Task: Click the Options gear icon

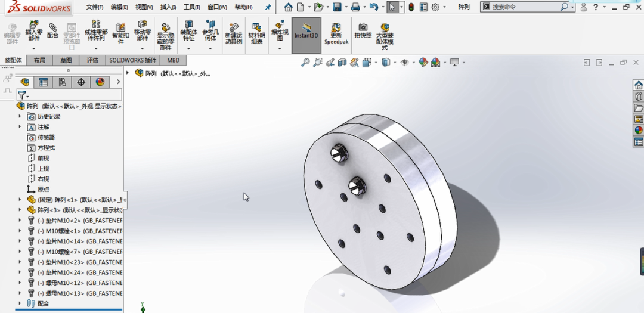Action: click(x=435, y=7)
